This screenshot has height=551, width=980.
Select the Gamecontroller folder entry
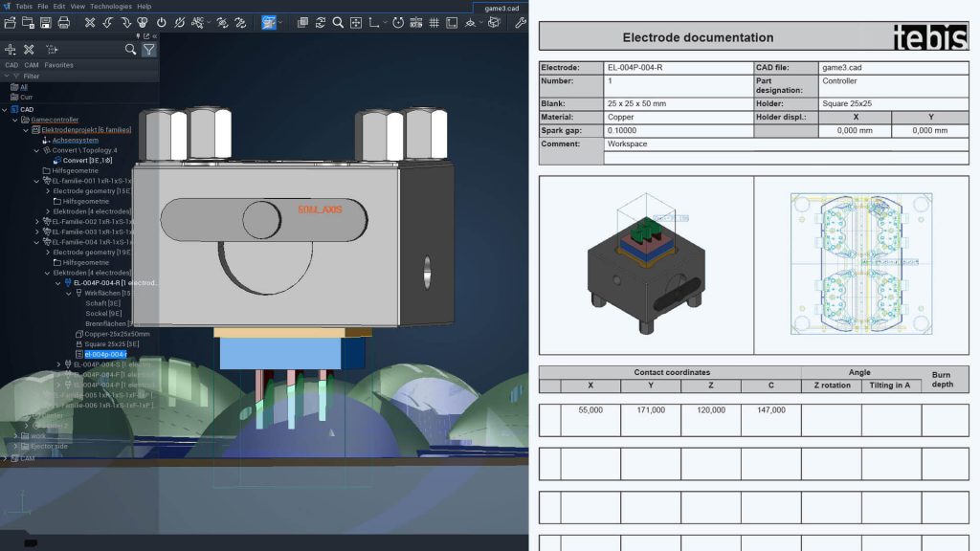53,120
